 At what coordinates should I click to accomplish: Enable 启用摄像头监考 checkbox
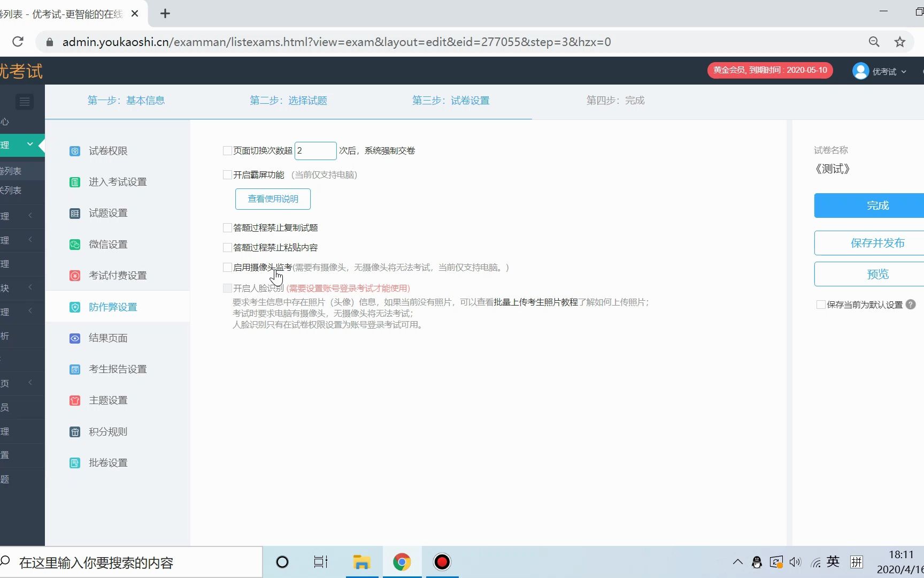point(227,267)
